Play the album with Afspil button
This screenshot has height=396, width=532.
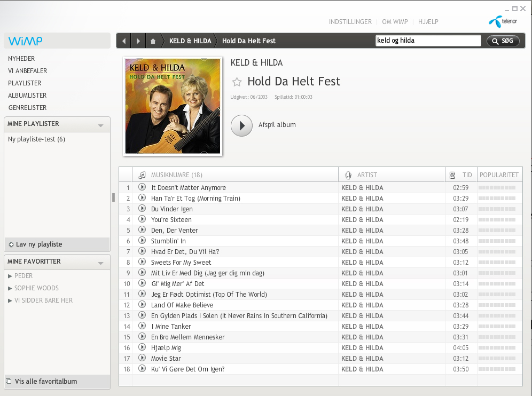(241, 125)
